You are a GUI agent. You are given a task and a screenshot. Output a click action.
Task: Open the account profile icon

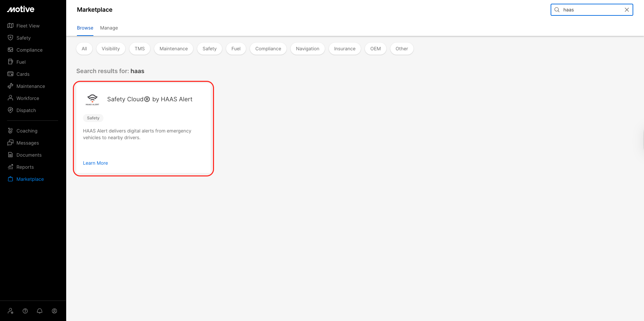click(x=54, y=311)
